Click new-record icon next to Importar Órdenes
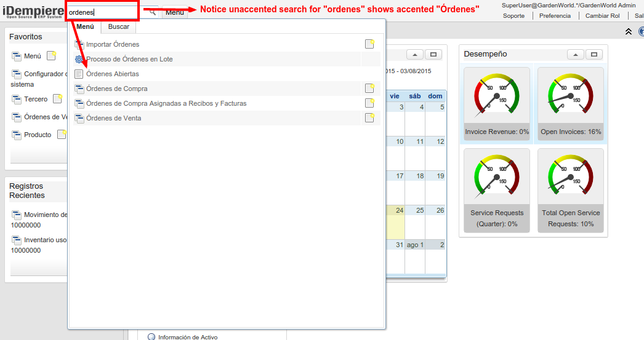The image size is (644, 340). [369, 44]
